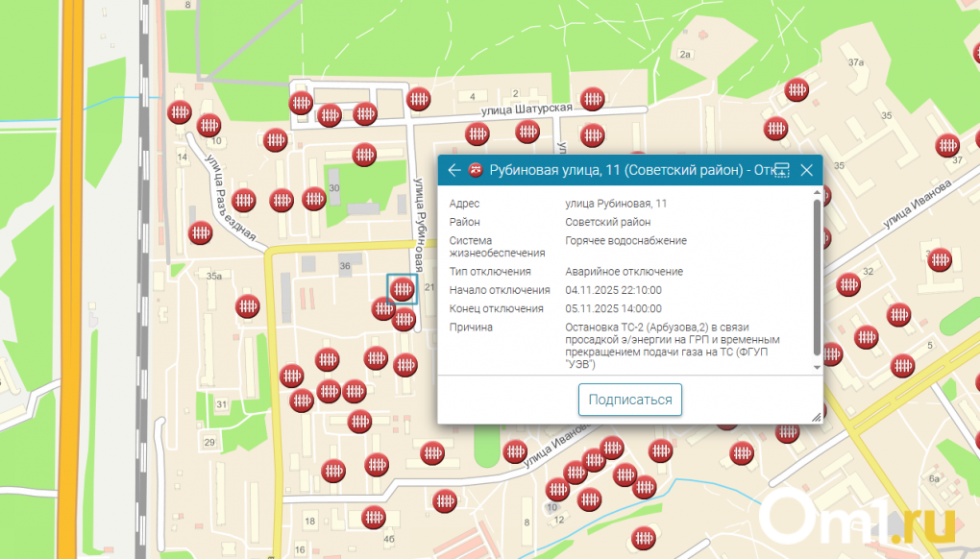Open outage marker next to building 10
The image size is (980, 559).
209,125
